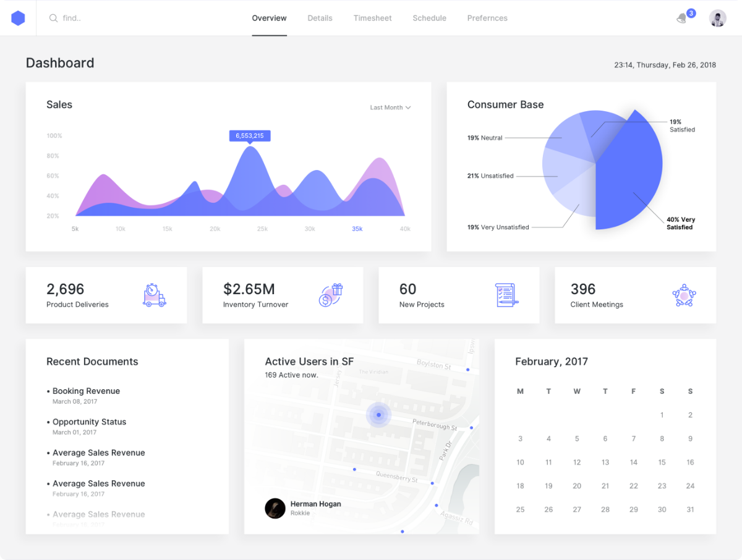Open the notifications bell icon
The image size is (742, 560).
pos(681,19)
